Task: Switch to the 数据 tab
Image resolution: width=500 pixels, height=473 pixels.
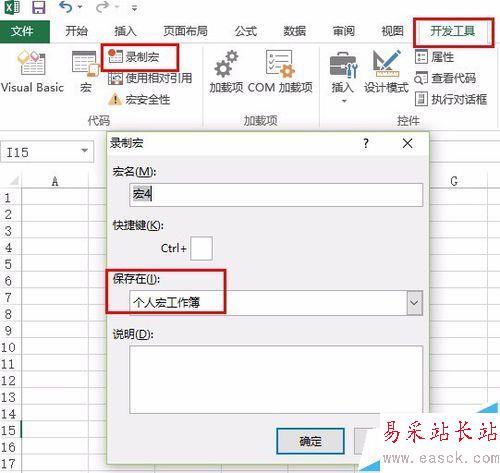Action: (295, 31)
